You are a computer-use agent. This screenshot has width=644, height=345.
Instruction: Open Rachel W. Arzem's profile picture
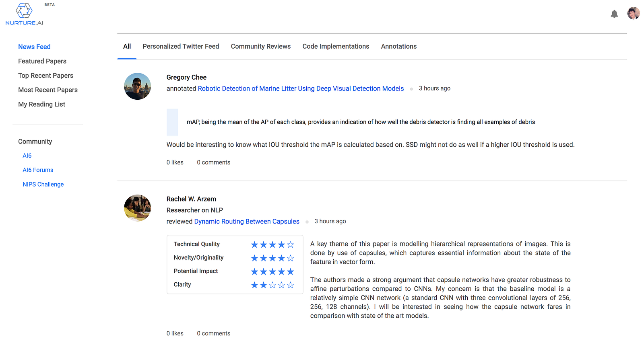[x=137, y=208]
